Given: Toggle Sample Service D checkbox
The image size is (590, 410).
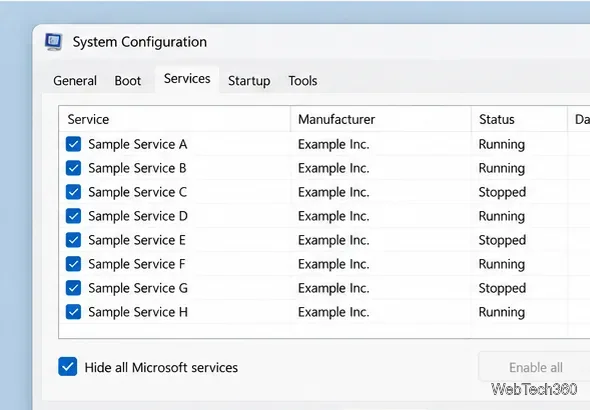Looking at the screenshot, I should pos(73,216).
